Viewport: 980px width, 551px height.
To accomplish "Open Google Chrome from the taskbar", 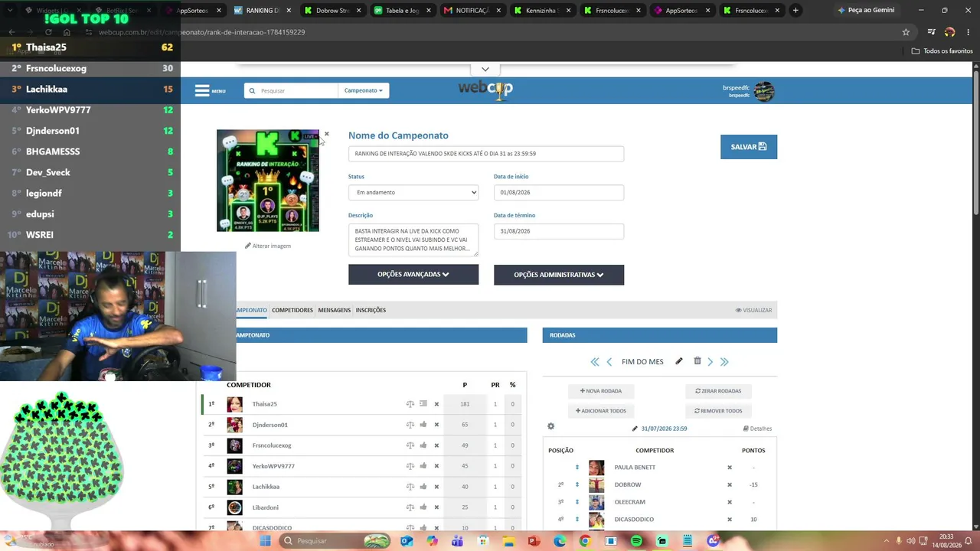I will tap(585, 541).
